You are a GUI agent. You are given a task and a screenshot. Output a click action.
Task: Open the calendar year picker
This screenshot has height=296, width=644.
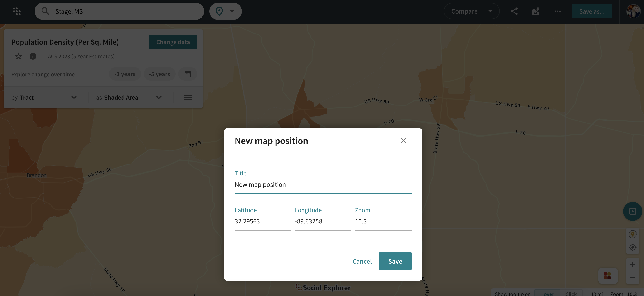[188, 74]
